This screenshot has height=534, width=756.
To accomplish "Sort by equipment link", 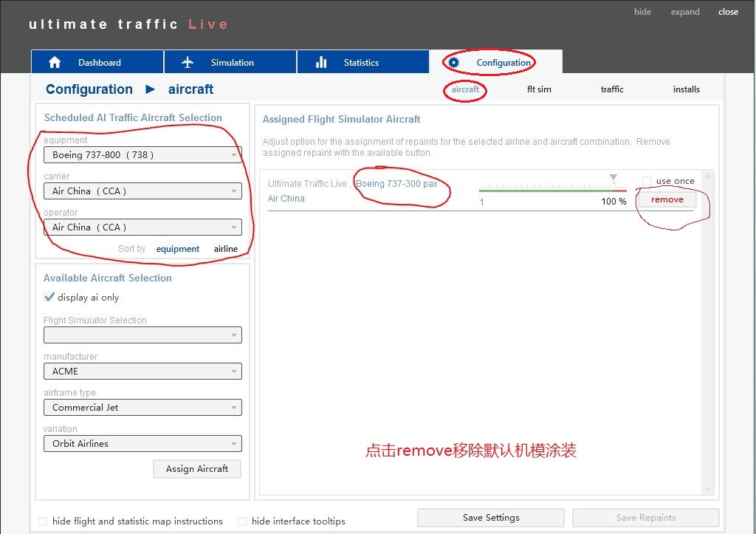I will click(x=177, y=249).
